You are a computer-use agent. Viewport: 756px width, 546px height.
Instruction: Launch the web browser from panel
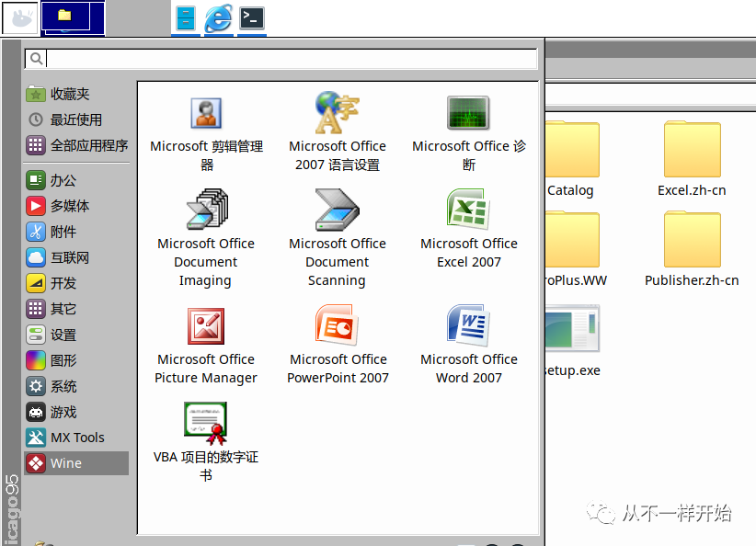219,18
